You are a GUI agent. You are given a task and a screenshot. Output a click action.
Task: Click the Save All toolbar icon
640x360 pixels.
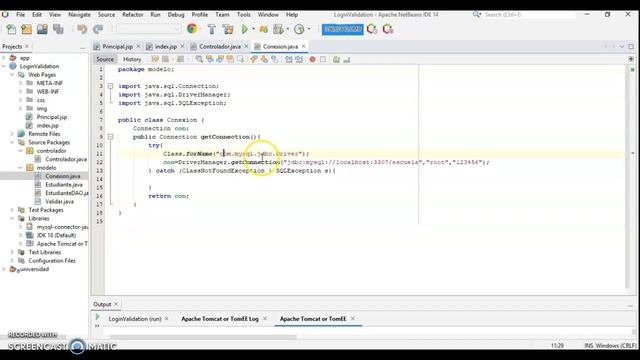pos(58,29)
